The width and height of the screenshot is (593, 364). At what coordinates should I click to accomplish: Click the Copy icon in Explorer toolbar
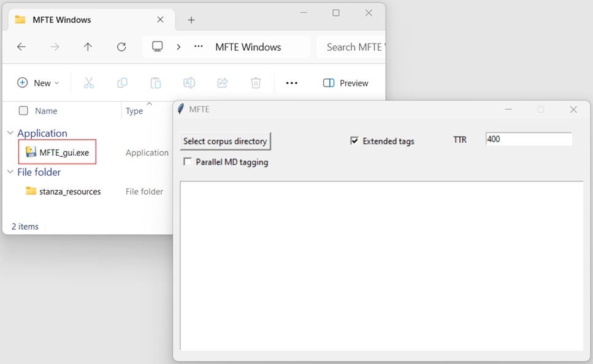[122, 83]
